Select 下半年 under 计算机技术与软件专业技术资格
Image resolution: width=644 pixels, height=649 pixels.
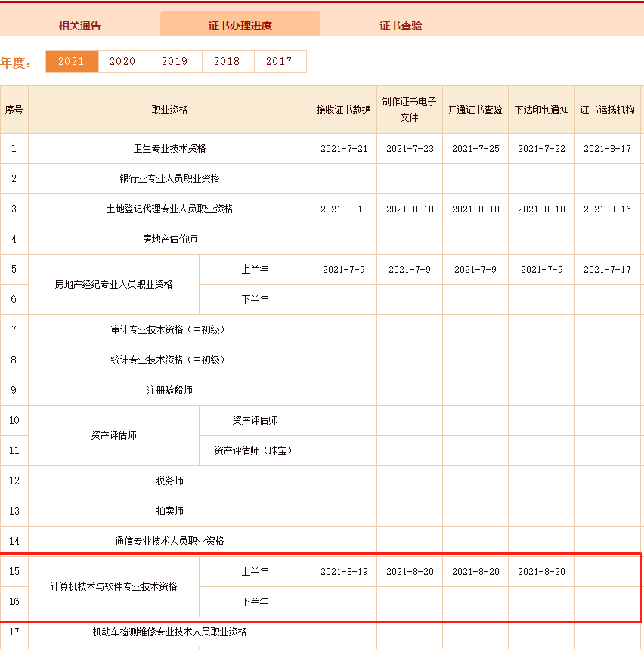(x=254, y=601)
